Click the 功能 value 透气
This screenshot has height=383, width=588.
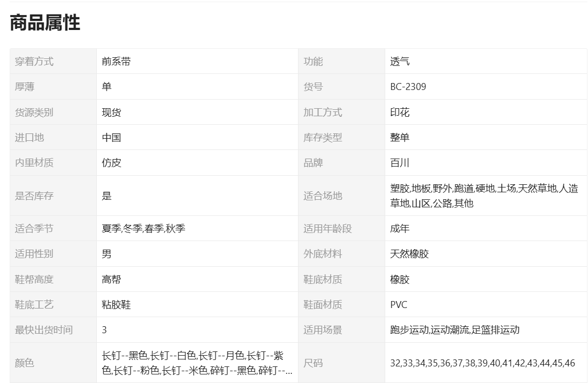[x=400, y=62]
